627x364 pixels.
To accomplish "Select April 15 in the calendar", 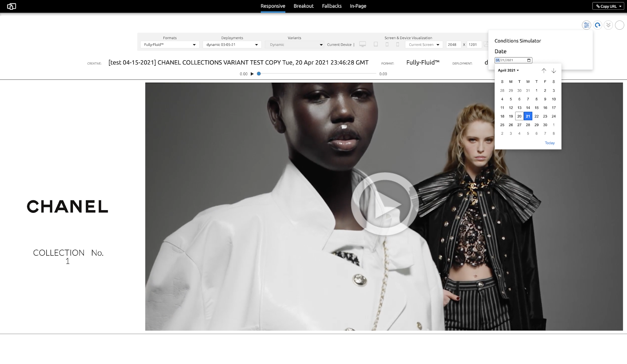I will (x=536, y=108).
